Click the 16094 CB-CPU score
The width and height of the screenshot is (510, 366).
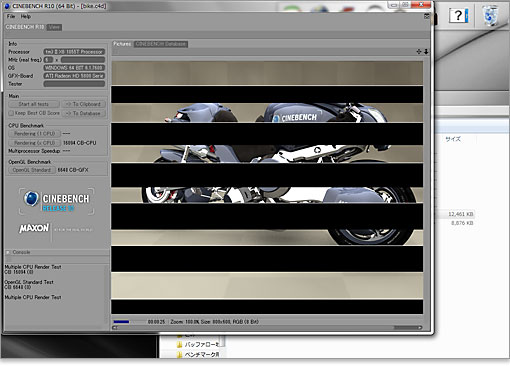point(80,143)
